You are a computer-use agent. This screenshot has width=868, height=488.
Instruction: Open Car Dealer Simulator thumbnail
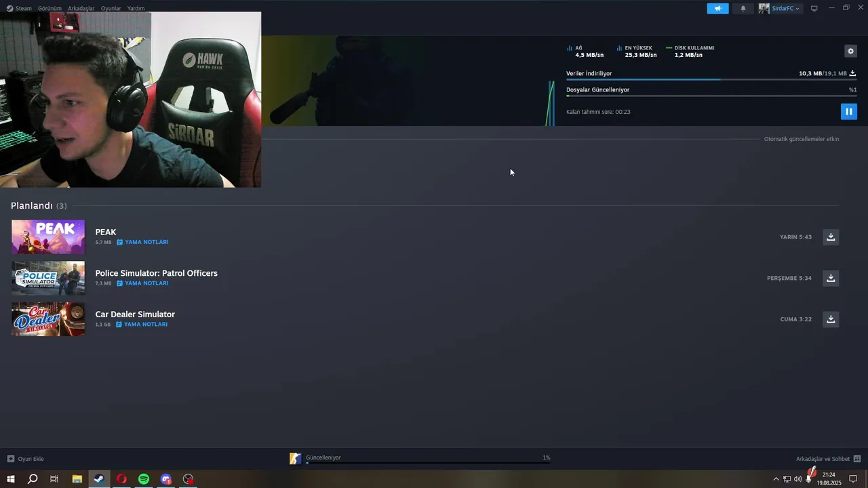[x=48, y=319]
